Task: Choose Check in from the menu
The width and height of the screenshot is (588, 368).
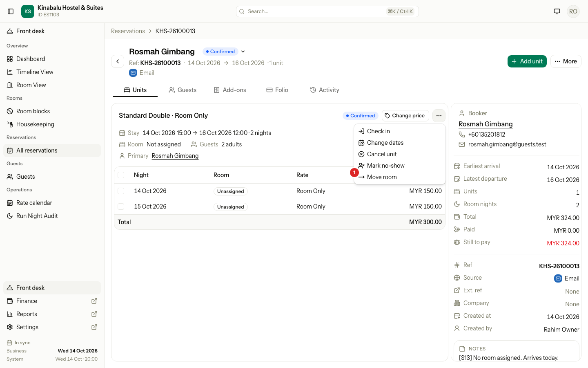Action: point(400,131)
